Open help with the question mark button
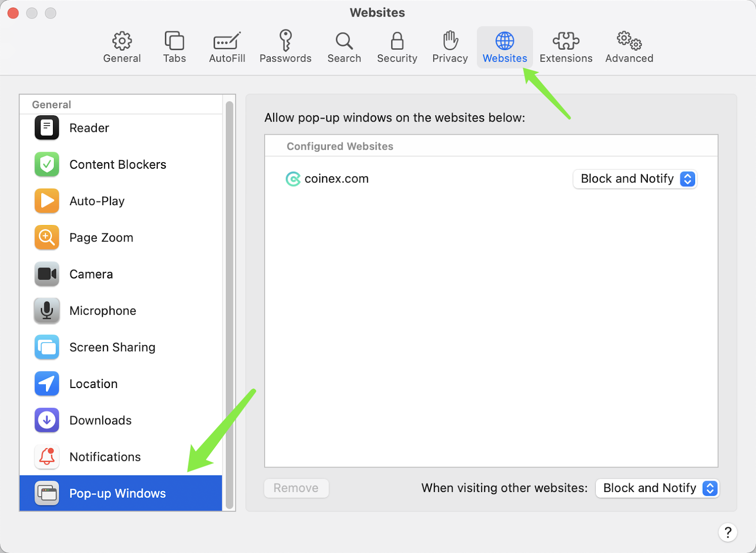 [728, 533]
